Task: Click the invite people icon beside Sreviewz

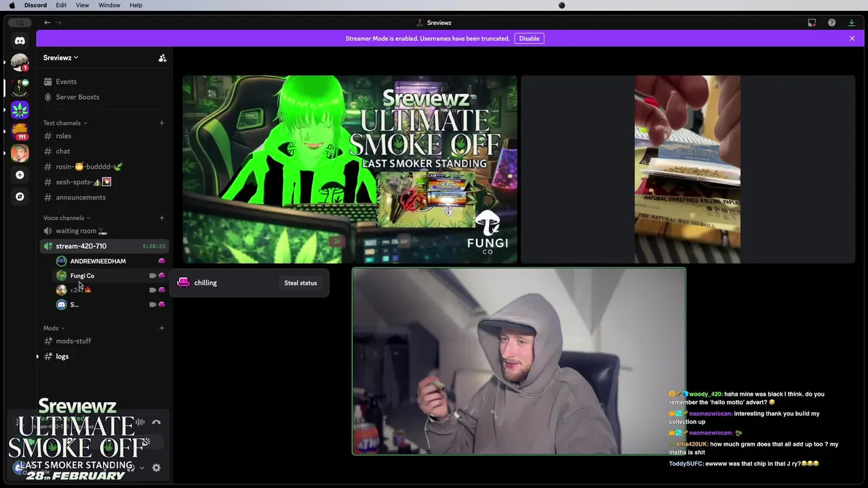Action: pyautogui.click(x=162, y=58)
